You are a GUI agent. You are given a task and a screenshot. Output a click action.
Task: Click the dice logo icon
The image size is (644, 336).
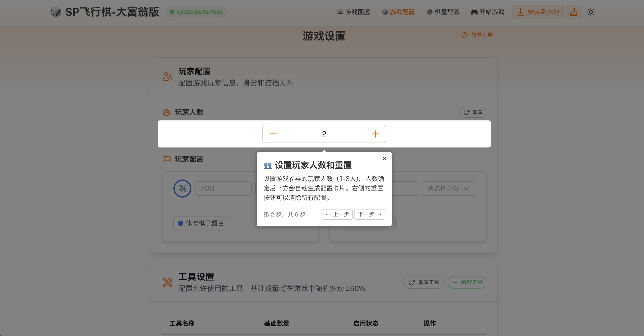(55, 12)
